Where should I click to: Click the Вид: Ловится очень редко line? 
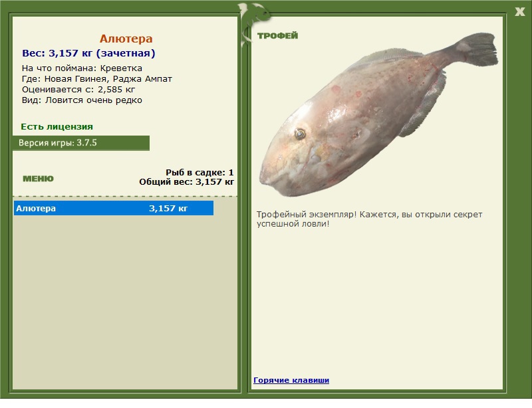point(82,100)
